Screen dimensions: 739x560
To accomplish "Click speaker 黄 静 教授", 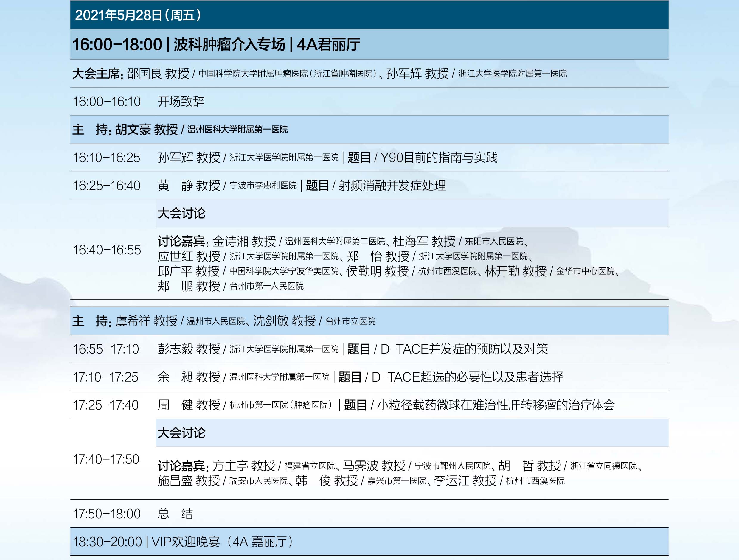I will click(189, 186).
